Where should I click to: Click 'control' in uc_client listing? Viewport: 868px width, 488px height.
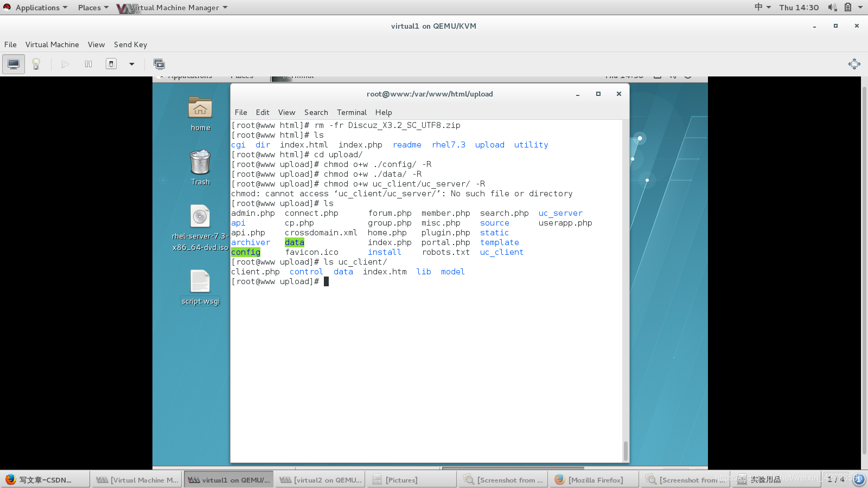click(307, 272)
